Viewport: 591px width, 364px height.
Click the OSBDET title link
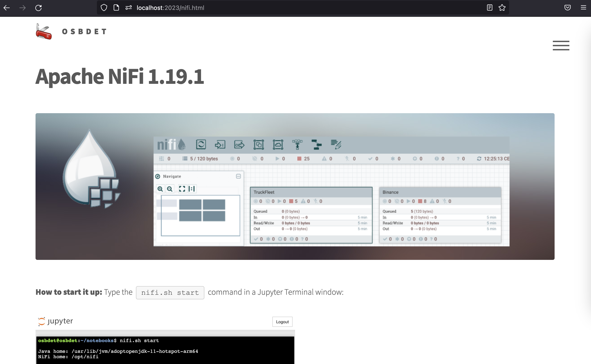[x=84, y=32]
